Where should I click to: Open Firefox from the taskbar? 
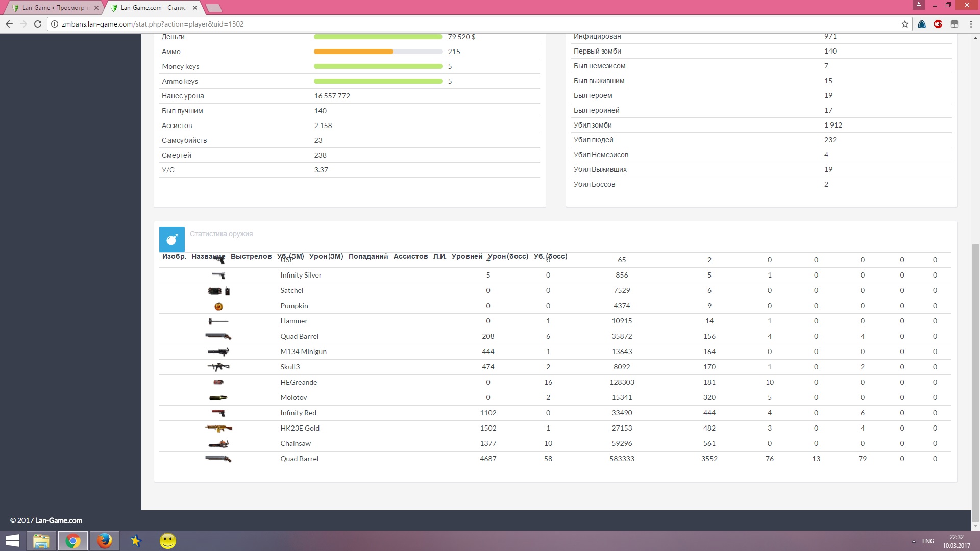[105, 541]
